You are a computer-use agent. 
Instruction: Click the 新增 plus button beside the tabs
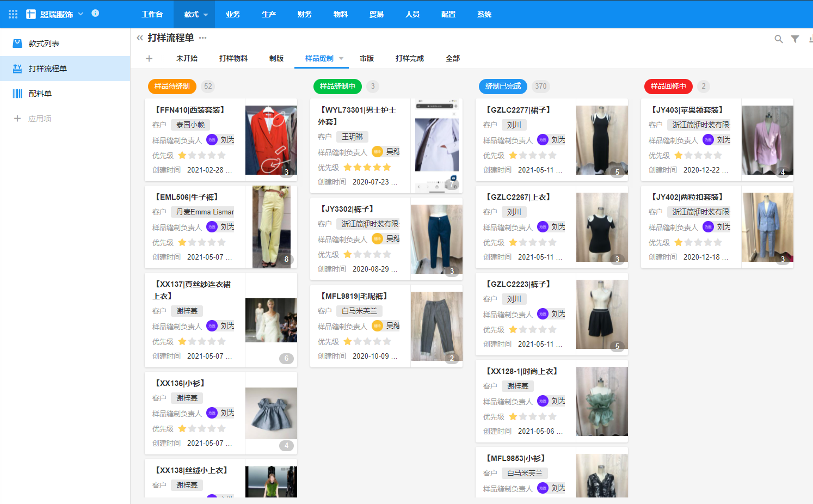[x=149, y=58]
